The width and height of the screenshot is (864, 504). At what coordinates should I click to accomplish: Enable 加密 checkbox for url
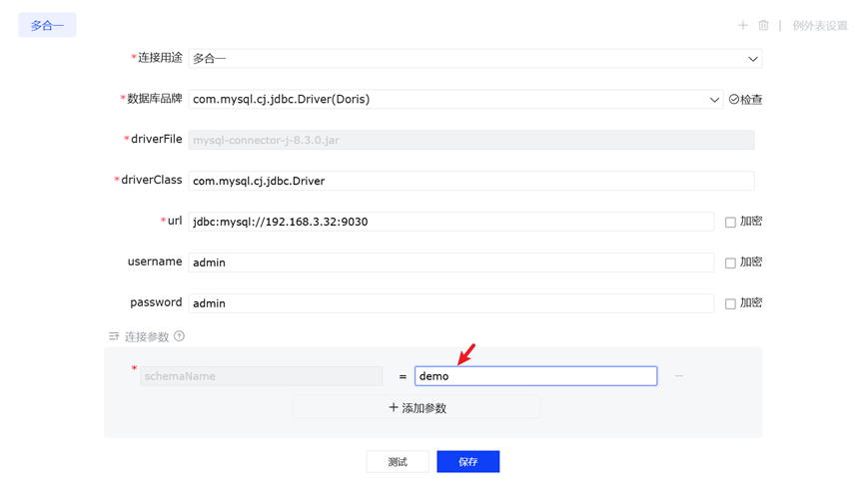(x=730, y=222)
